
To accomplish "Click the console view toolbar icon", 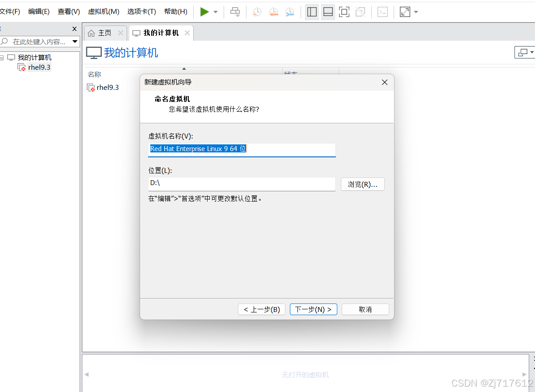I will click(x=383, y=12).
